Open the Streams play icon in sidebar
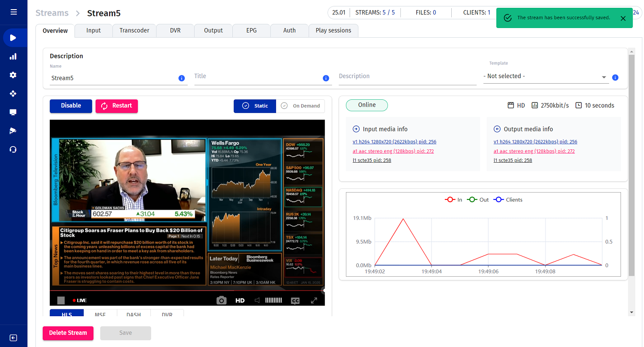This screenshot has width=644, height=347. coord(13,38)
